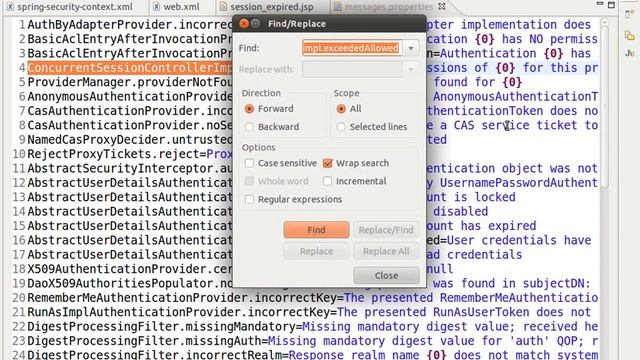Click the orange Find button
The width and height of the screenshot is (640, 360).
316,230
